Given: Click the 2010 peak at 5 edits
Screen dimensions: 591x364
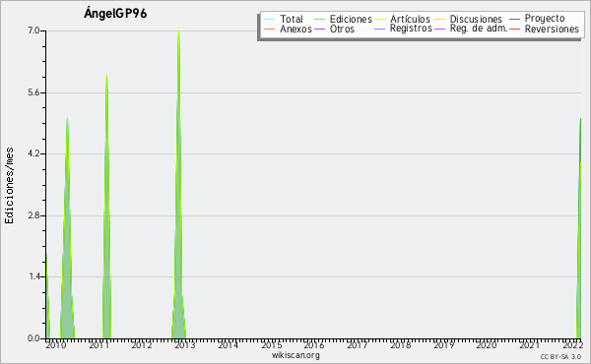Looking at the screenshot, I should coord(67,119).
